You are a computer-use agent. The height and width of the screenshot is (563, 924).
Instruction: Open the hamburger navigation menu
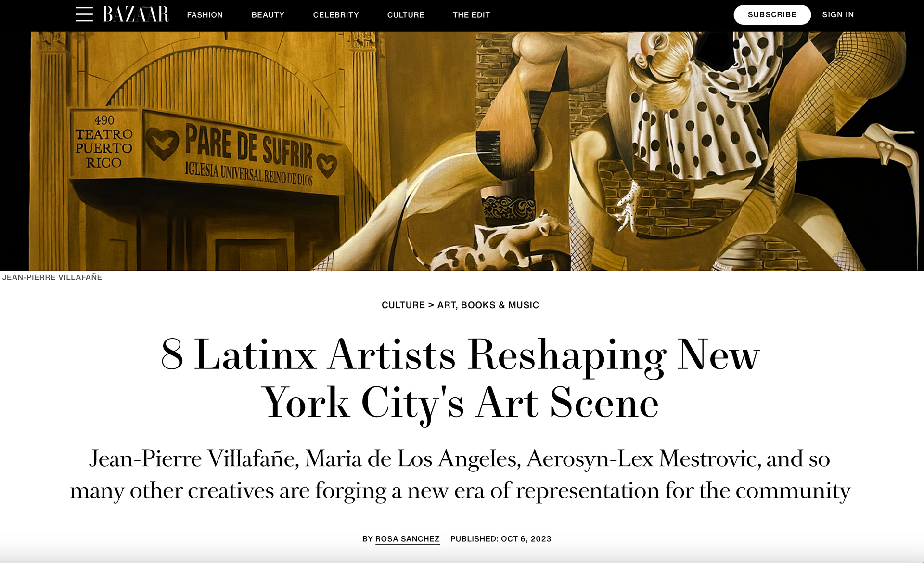(84, 14)
